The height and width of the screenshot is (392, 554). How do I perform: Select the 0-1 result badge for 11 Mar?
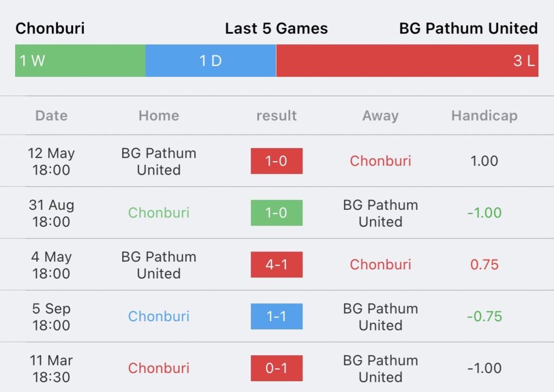point(276,368)
